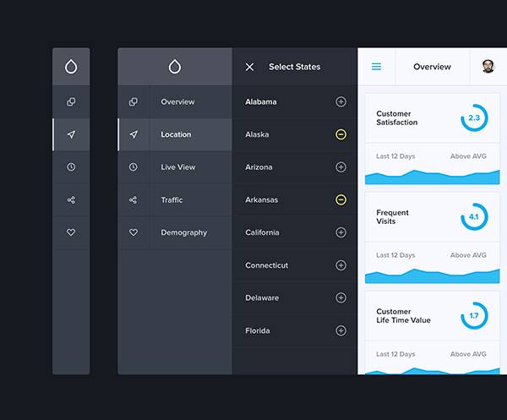Remove Arkansas using the yellow minus icon

[x=341, y=200]
